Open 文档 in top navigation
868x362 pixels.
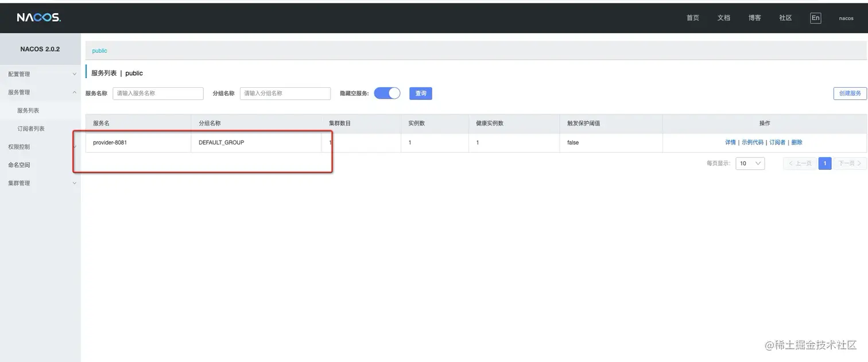(724, 18)
